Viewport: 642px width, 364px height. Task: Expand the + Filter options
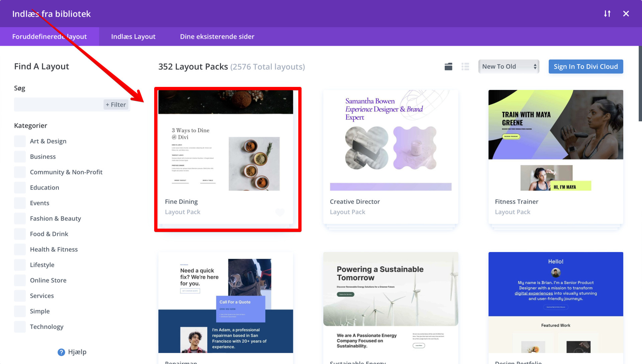[116, 105]
